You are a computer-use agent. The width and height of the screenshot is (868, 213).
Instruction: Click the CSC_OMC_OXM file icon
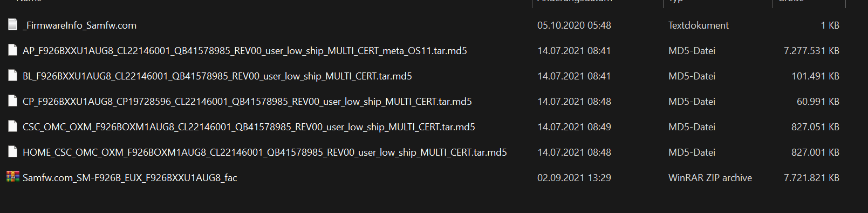tap(13, 127)
